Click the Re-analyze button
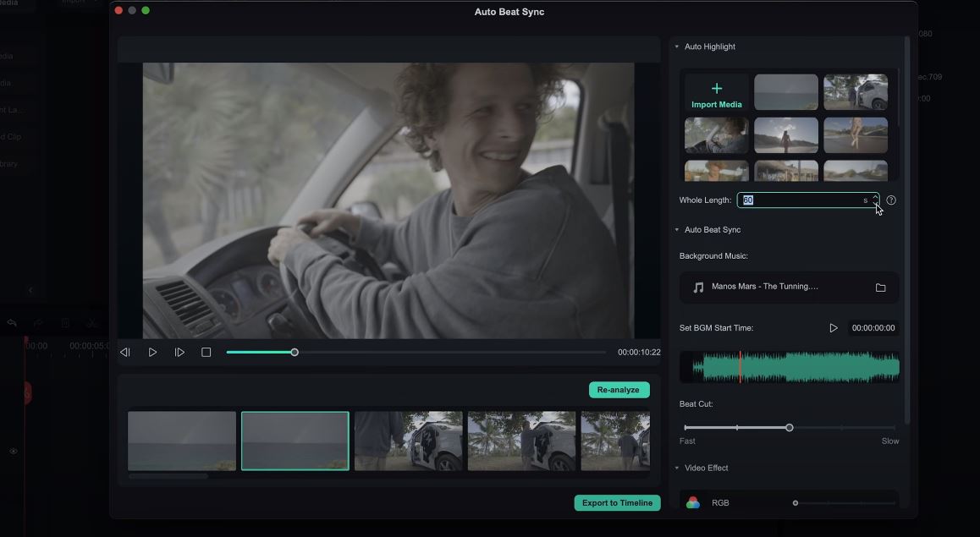980x537 pixels. [619, 390]
